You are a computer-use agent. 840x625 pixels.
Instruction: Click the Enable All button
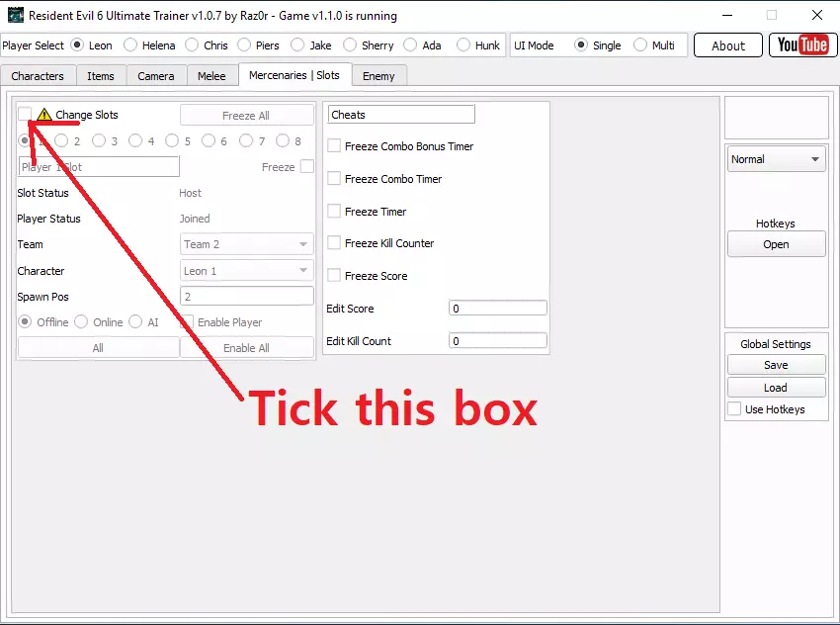(x=246, y=348)
